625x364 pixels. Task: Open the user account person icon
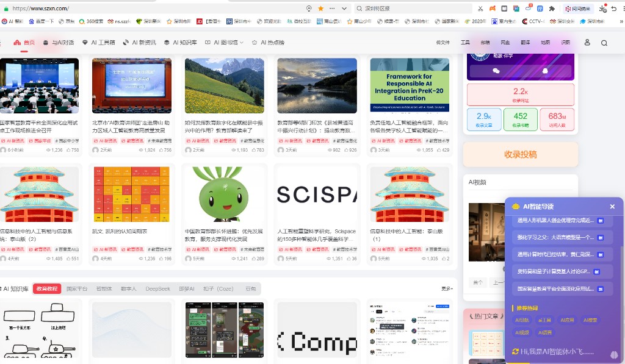[587, 42]
